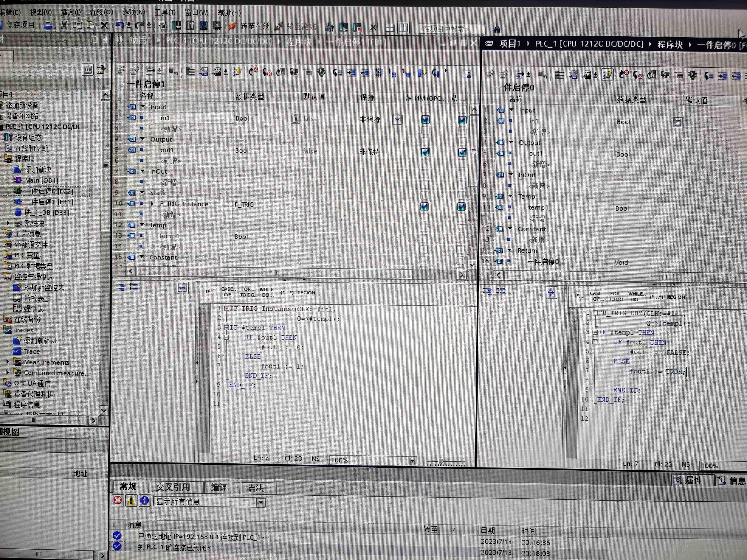The width and height of the screenshot is (747, 560).
Task: Click the error filter icon in messages
Action: pyautogui.click(x=118, y=500)
